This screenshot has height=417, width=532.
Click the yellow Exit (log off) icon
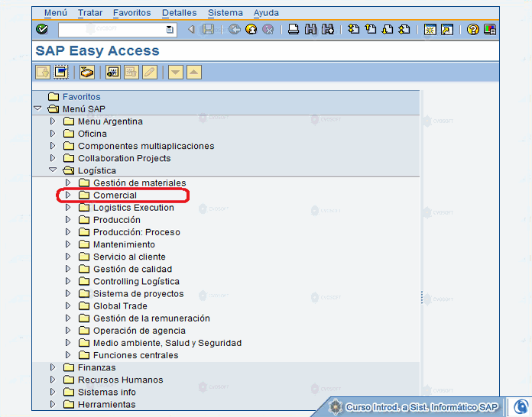(251, 29)
